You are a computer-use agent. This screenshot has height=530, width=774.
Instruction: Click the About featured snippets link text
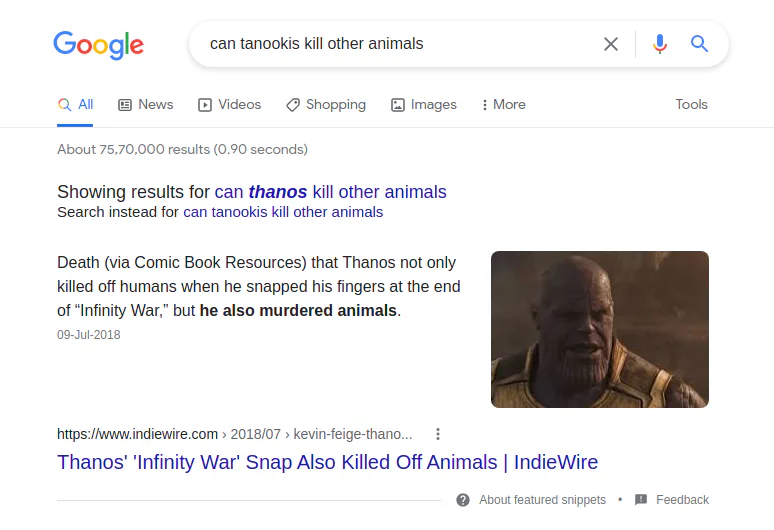[542, 500]
